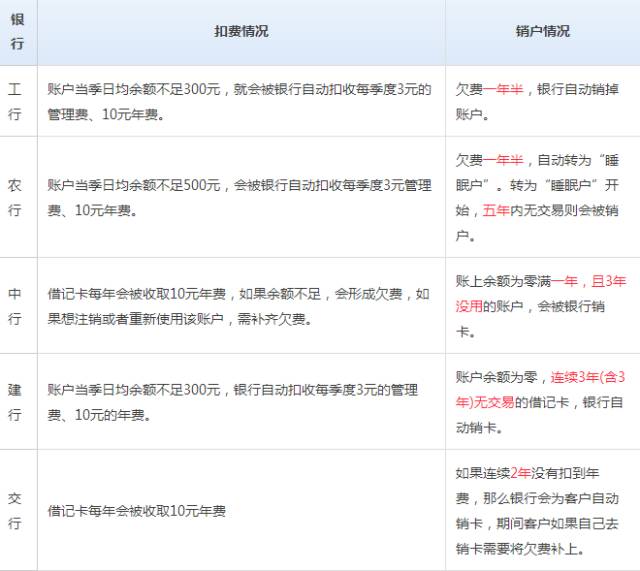Click the 银行 column header
Image resolution: width=640 pixels, height=571 pixels.
point(17,31)
